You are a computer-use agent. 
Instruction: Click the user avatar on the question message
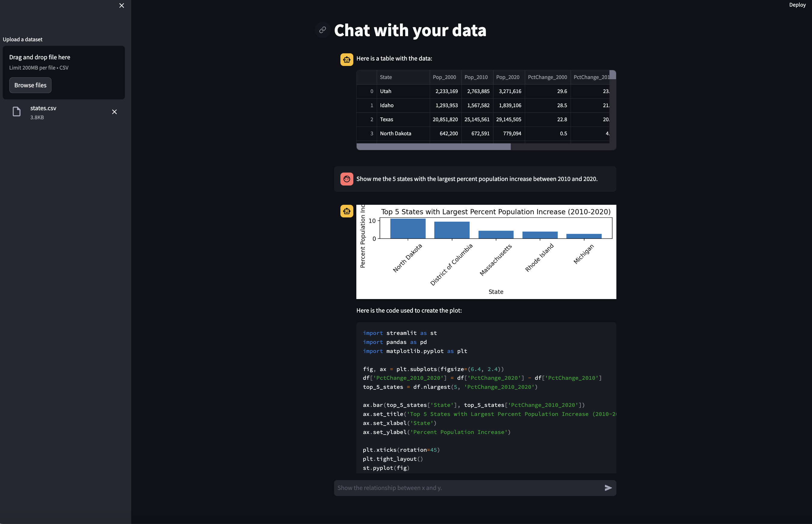tap(346, 179)
